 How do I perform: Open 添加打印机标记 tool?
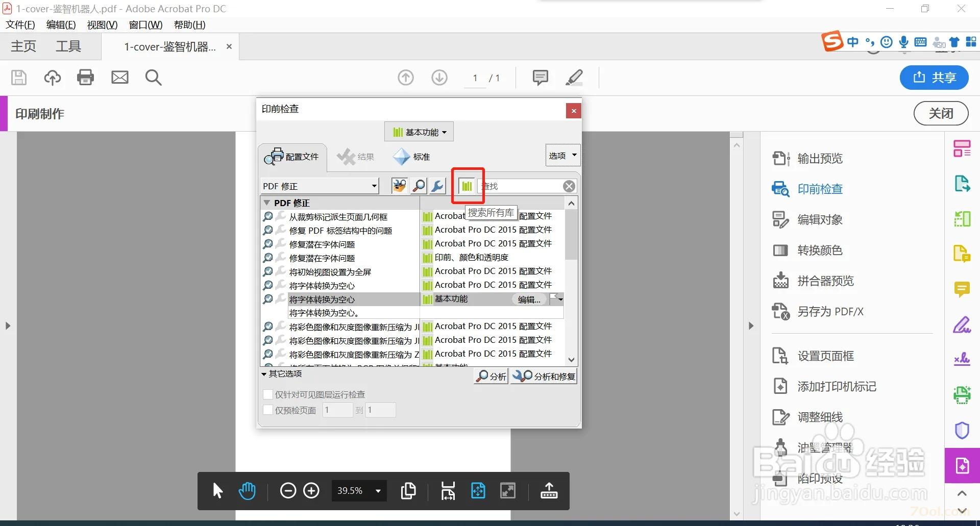tap(824, 387)
